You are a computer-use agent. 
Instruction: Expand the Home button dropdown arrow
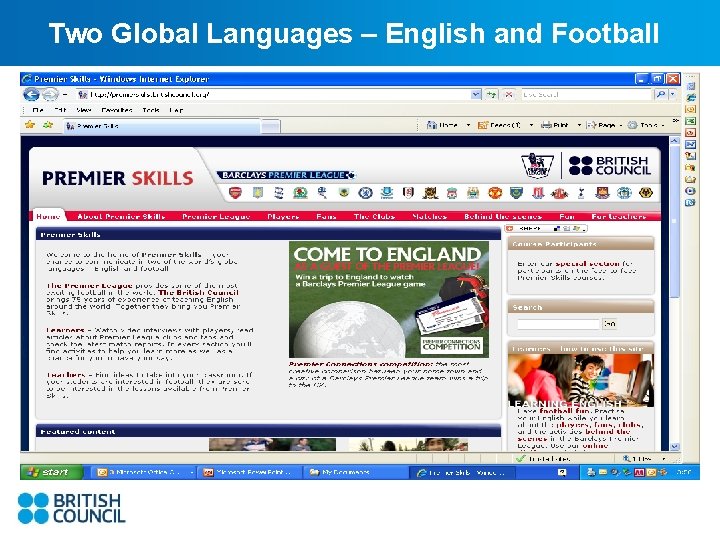coord(468,125)
